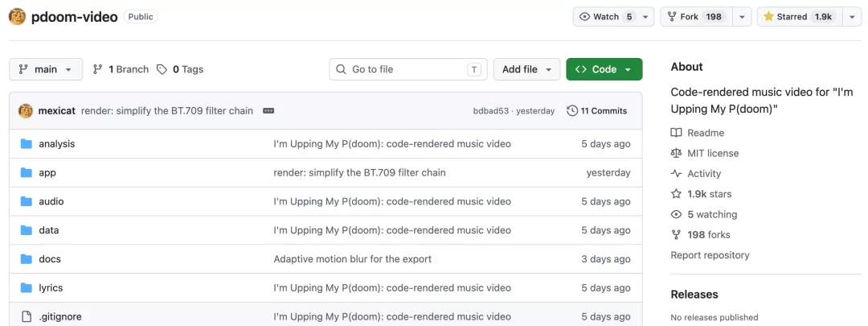The width and height of the screenshot is (868, 326).
Task: Open the MIT license link
Action: 705,154
